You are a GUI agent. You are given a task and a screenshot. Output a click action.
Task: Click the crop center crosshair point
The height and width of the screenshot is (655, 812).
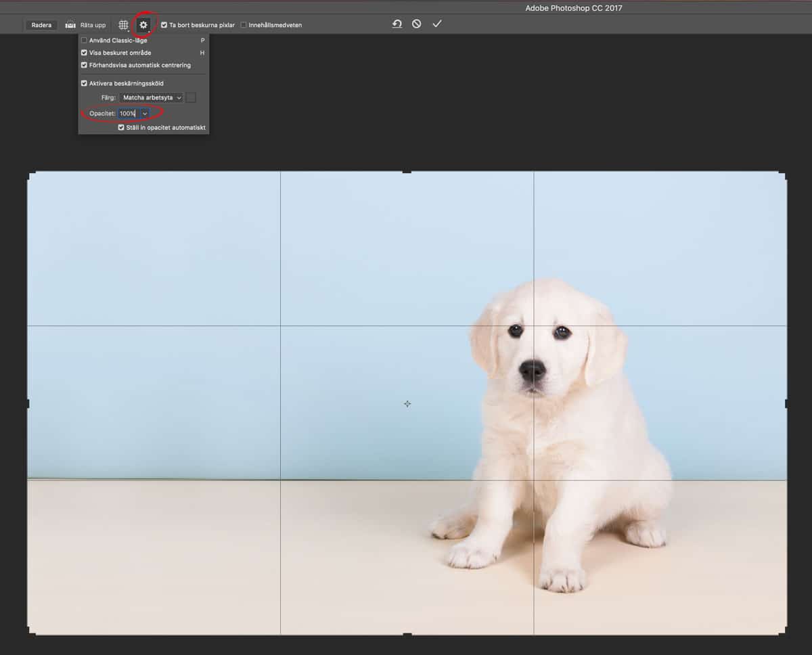coord(407,404)
